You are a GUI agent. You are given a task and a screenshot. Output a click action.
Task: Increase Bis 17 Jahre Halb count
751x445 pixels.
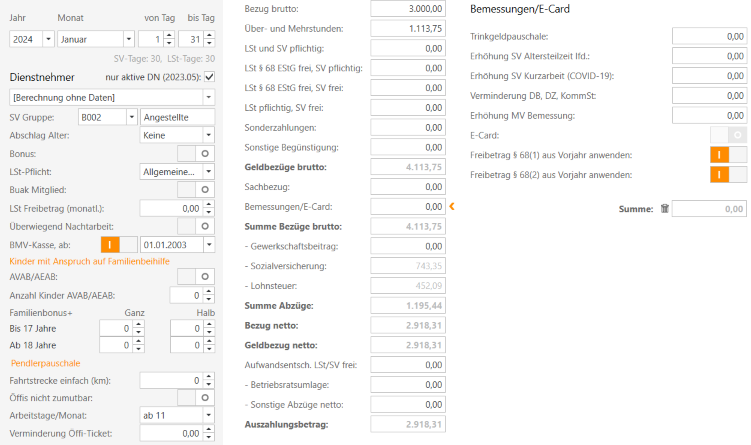click(209, 325)
